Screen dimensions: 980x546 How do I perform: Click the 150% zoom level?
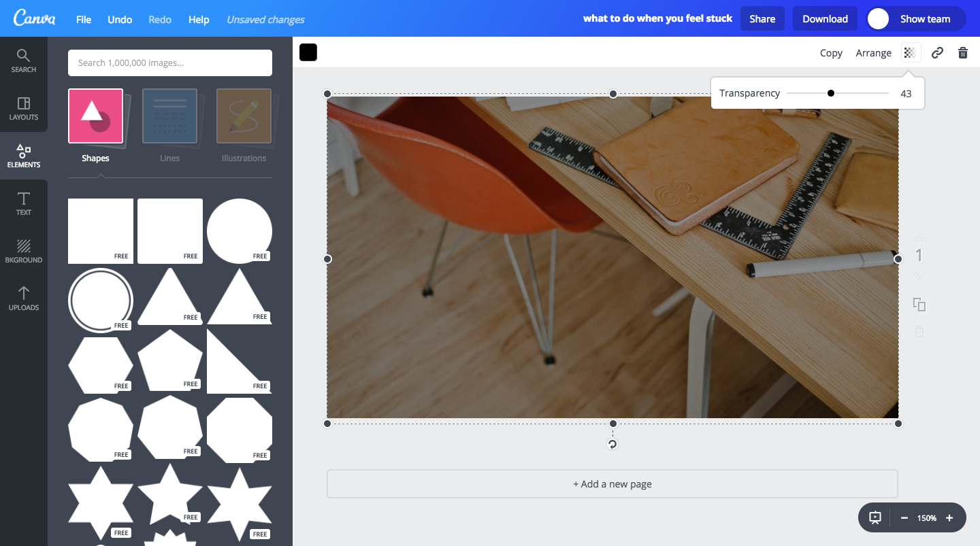pos(927,518)
